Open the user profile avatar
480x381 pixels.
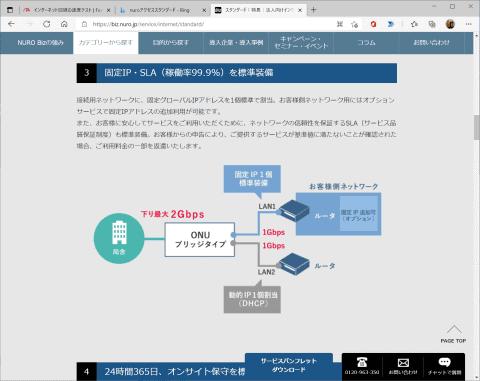[x=450, y=24]
